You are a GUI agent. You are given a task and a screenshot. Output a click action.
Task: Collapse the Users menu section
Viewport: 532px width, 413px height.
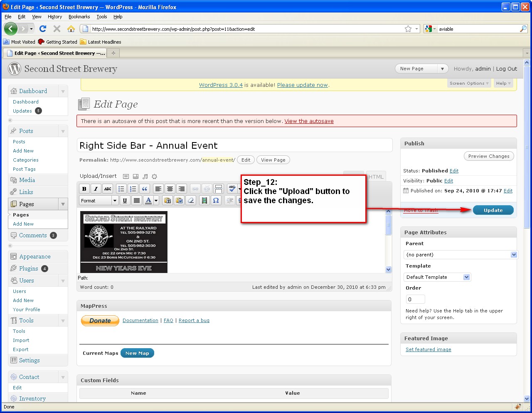click(x=63, y=281)
